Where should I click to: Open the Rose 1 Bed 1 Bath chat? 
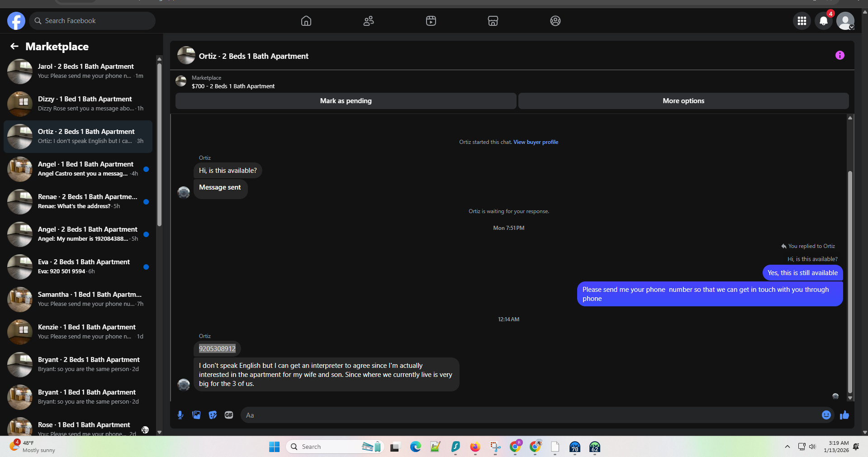click(78, 425)
